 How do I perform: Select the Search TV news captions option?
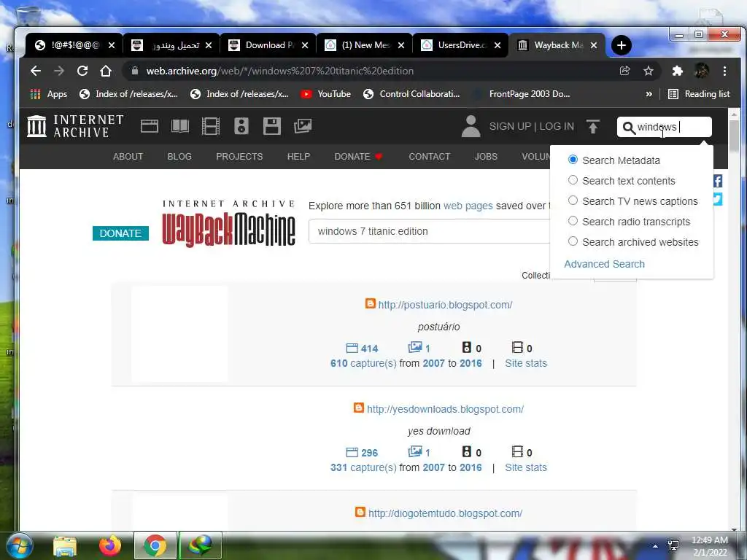tap(573, 201)
